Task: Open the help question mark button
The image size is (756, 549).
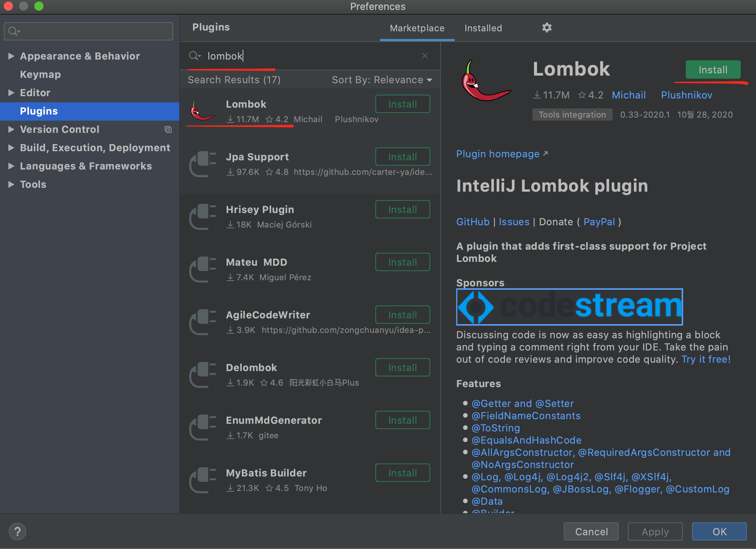Action: click(18, 531)
